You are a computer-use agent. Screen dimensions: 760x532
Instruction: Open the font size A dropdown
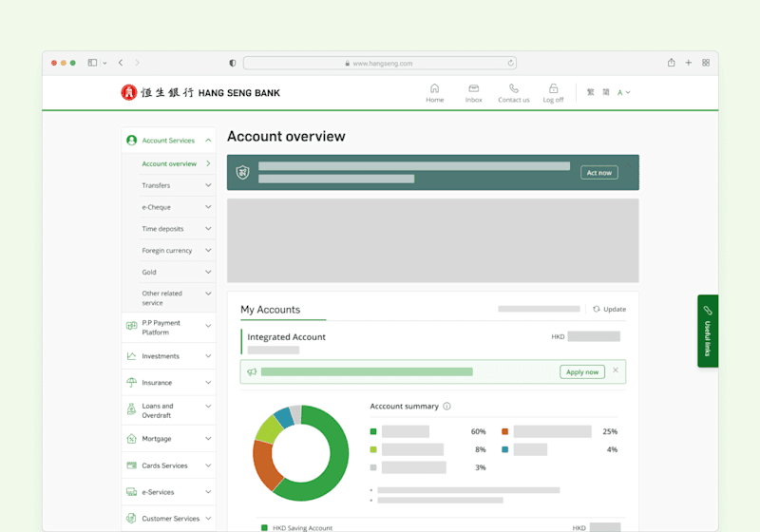pyautogui.click(x=623, y=92)
